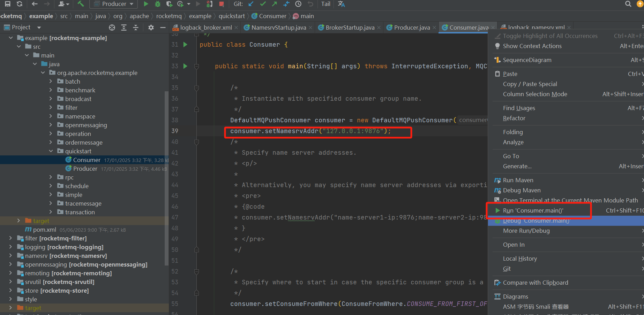Open the profiler options dropdown arrow
Image resolution: width=644 pixels, height=315 pixels.
[189, 4]
